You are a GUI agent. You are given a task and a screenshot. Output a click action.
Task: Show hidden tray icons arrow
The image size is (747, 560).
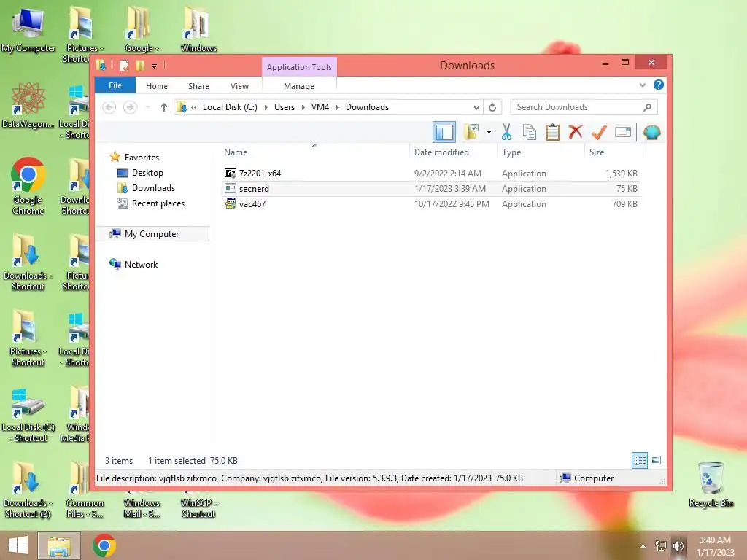click(x=643, y=545)
